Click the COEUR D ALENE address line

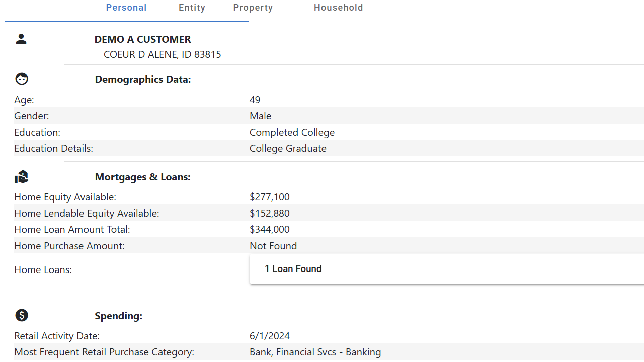(162, 54)
